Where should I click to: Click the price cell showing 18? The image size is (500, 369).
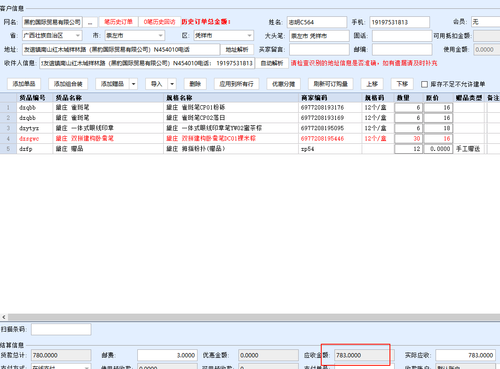pyautogui.click(x=438, y=128)
